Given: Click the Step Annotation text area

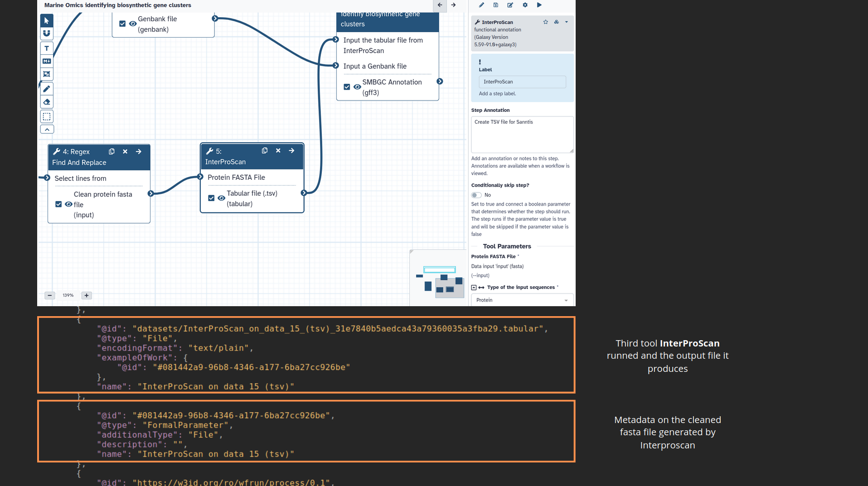Looking at the screenshot, I should click(522, 135).
